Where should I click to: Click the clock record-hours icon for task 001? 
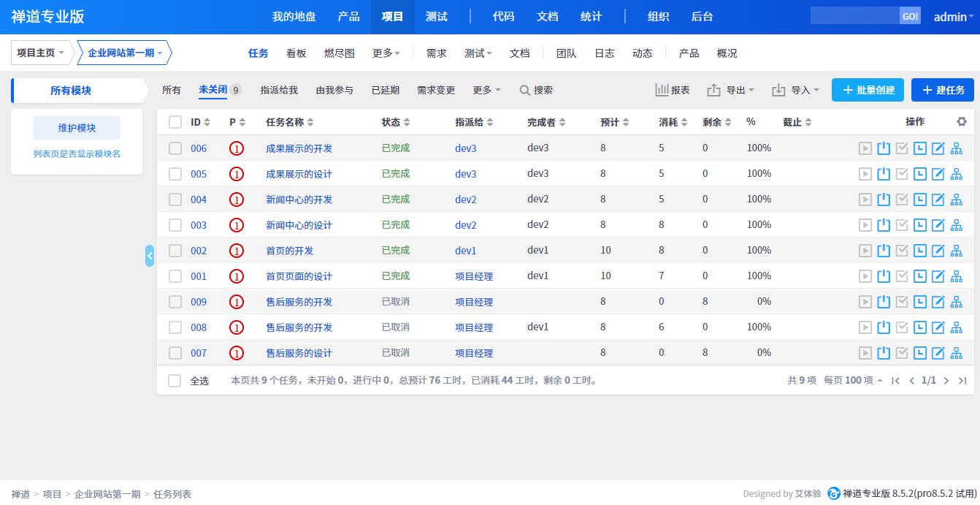[920, 276]
